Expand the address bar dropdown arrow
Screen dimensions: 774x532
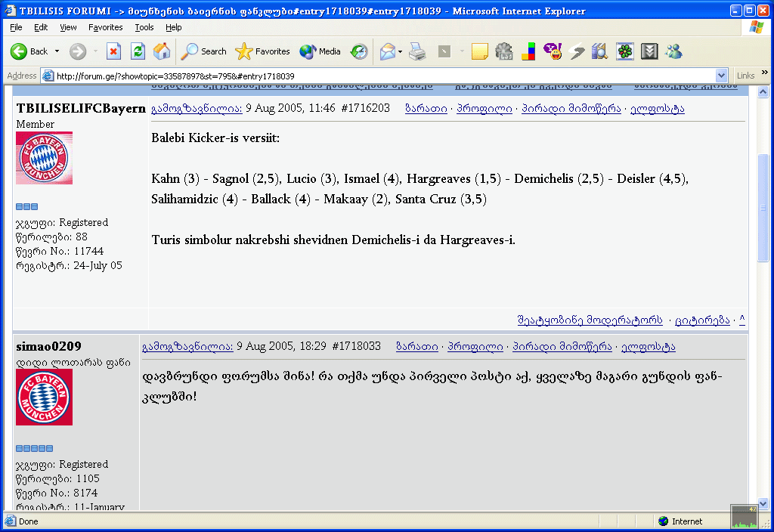721,76
